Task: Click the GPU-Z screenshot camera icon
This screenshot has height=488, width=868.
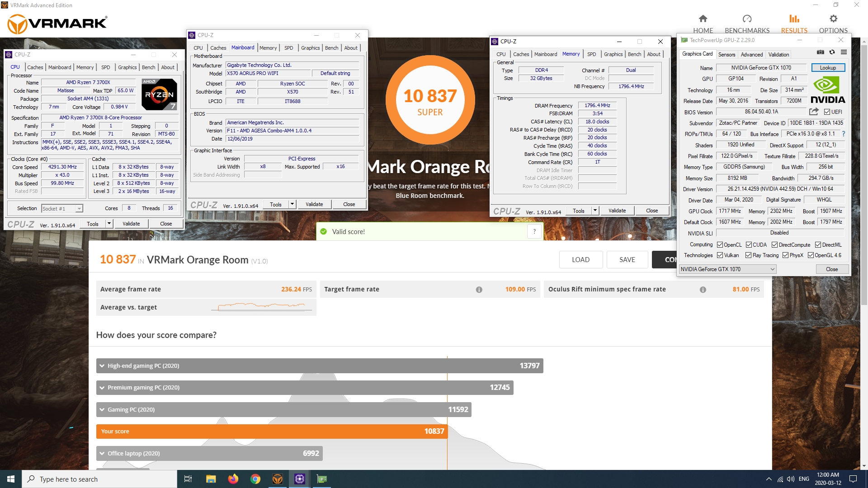Action: (x=821, y=52)
